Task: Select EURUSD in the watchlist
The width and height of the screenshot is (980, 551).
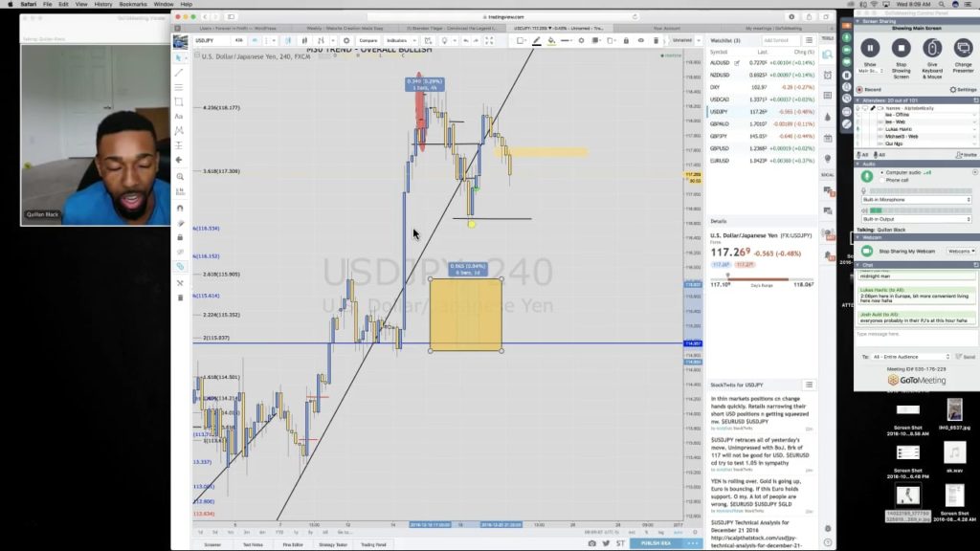Action: [x=762, y=161]
